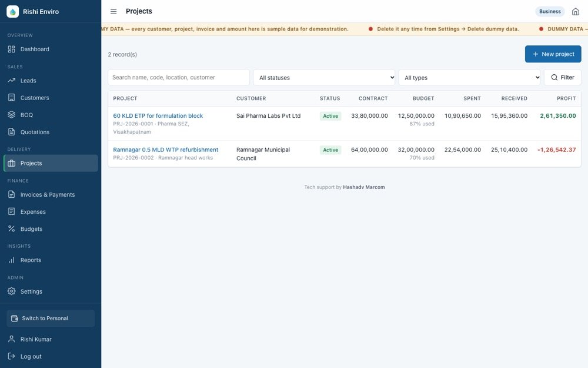Click the Quotations document icon
The width and height of the screenshot is (588, 368).
pyautogui.click(x=12, y=132)
